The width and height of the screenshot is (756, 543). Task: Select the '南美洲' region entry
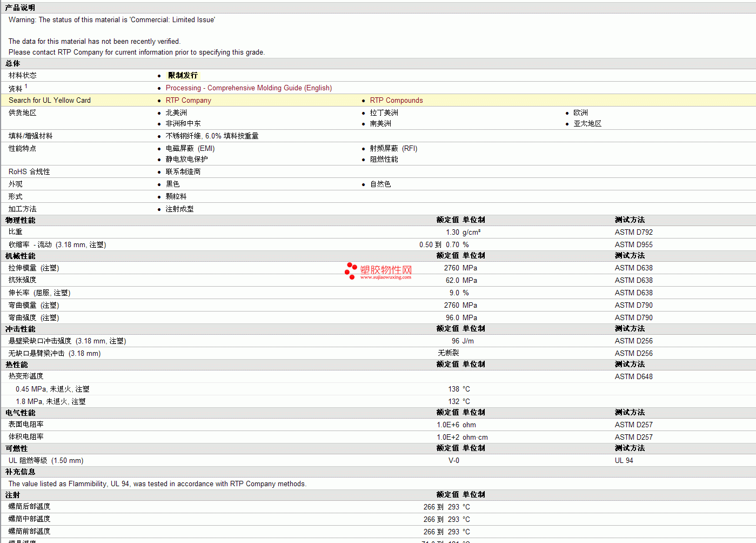point(380,124)
